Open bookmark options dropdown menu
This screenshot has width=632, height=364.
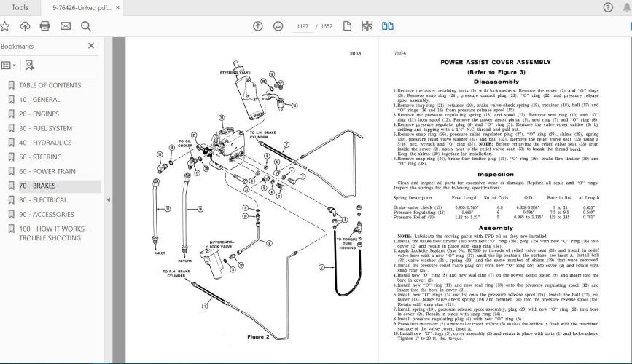(x=10, y=65)
